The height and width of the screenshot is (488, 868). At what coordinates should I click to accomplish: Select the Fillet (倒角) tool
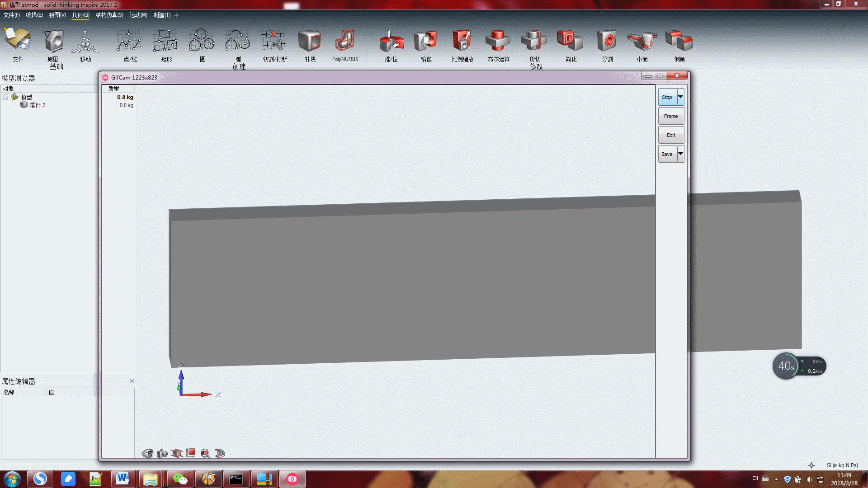pos(679,42)
